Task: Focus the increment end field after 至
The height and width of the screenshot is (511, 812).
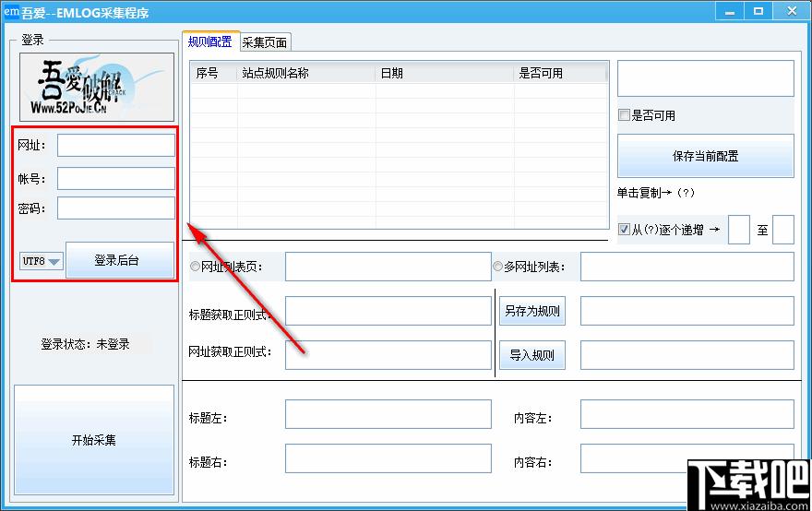Action: click(x=783, y=230)
